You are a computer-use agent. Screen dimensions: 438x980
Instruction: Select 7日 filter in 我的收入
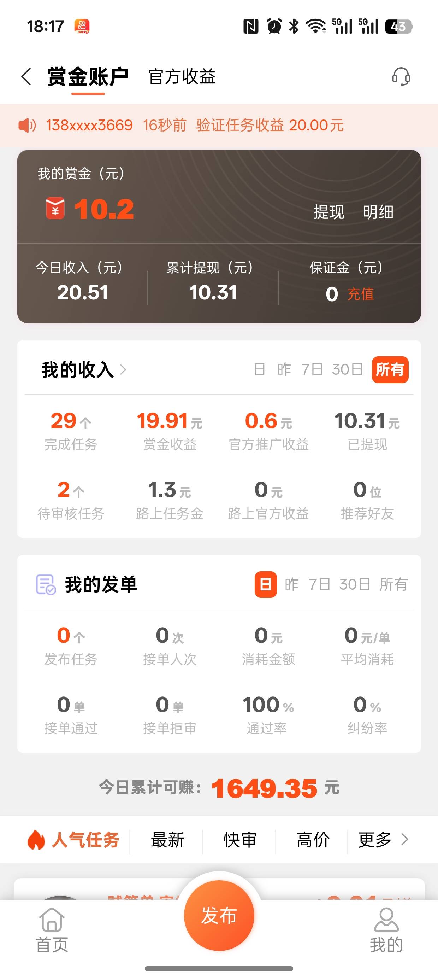pyautogui.click(x=312, y=369)
